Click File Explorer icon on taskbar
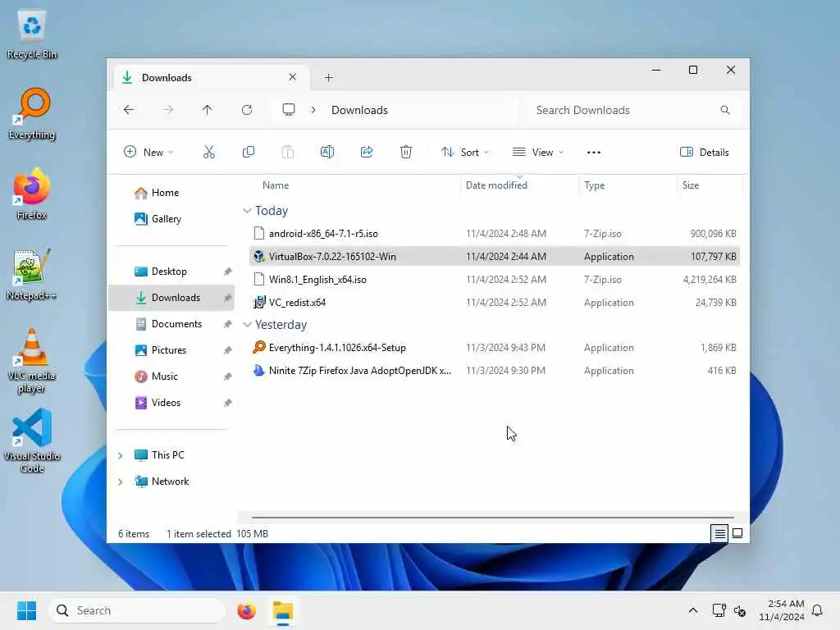This screenshot has height=630, width=840. (283, 610)
